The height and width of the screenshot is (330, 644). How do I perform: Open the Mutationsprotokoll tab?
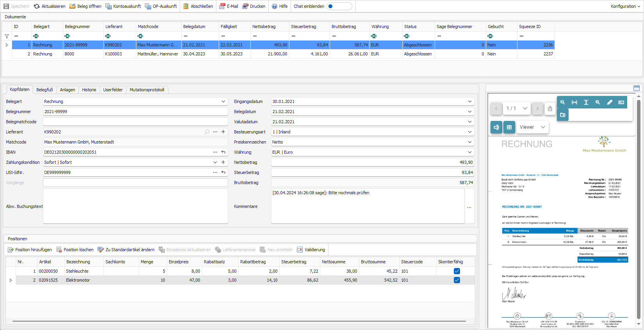[147, 90]
